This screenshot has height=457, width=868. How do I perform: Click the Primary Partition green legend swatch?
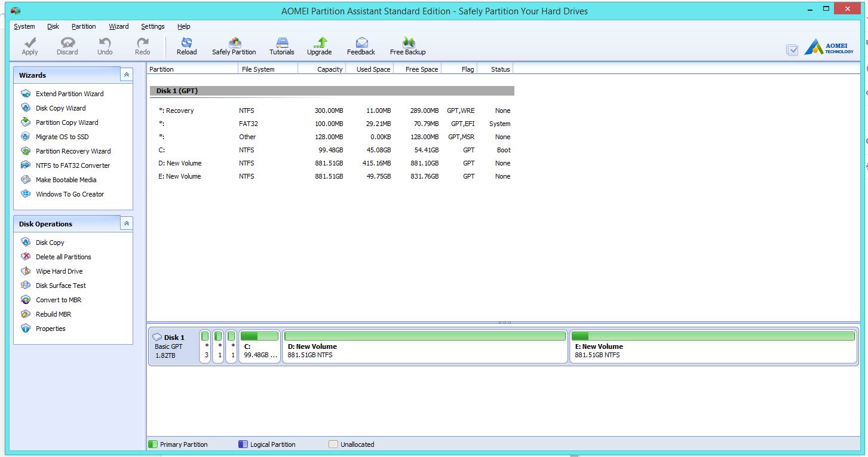[153, 444]
